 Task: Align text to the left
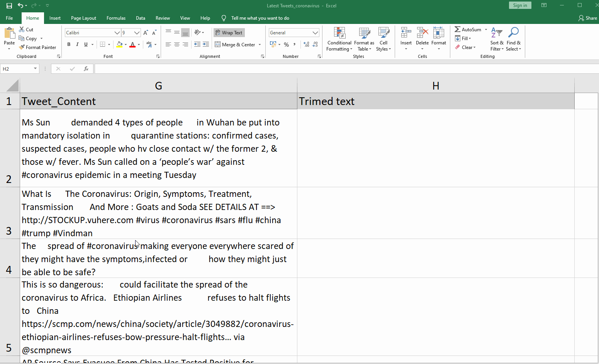tap(168, 44)
